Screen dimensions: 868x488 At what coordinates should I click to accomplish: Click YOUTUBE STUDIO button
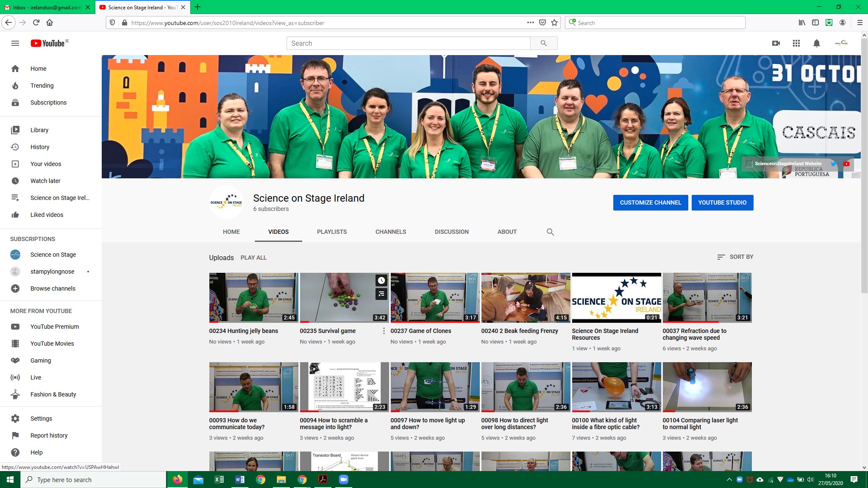[x=722, y=202]
